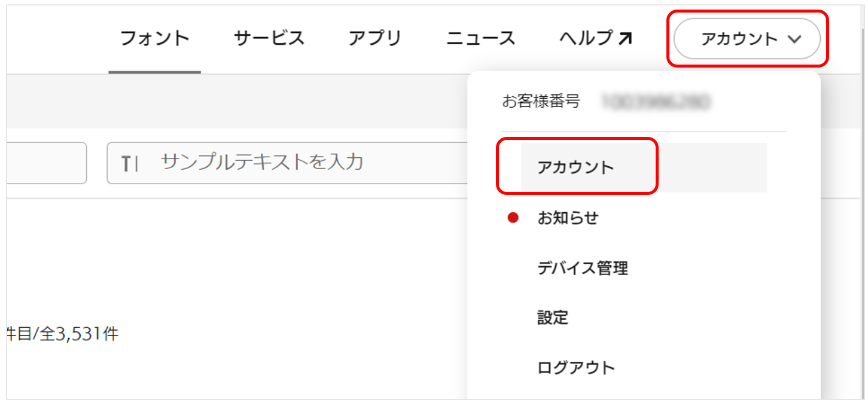Click the external-link arrow icon beside ヘルプ
This screenshot has width=868, height=403.
[625, 39]
